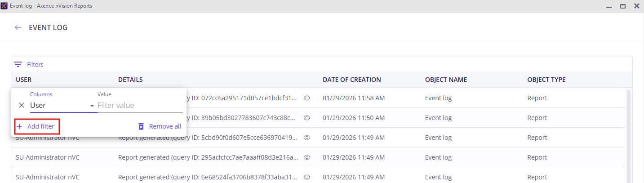Click the Remove all link
Screen dimensions: 644x183
coord(165,126)
